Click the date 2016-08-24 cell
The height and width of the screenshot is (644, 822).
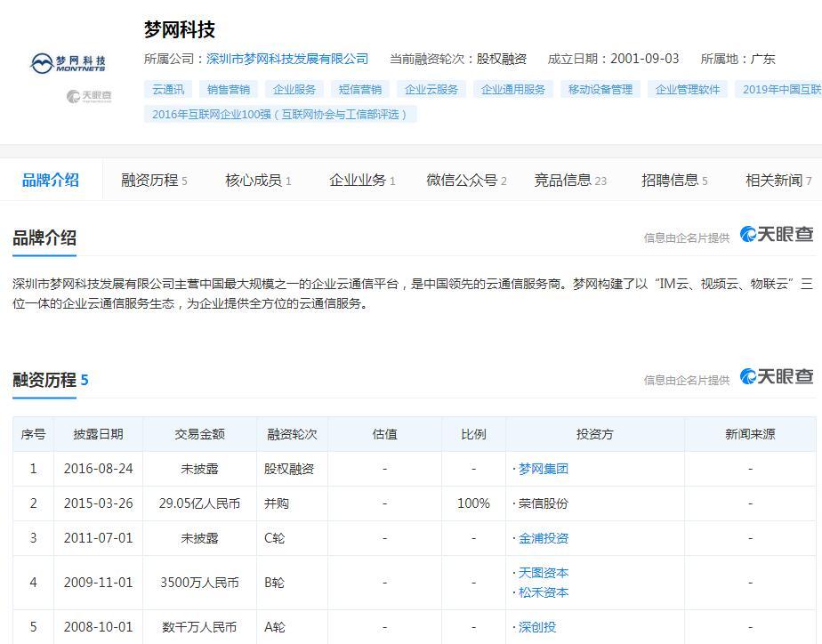tap(98, 469)
